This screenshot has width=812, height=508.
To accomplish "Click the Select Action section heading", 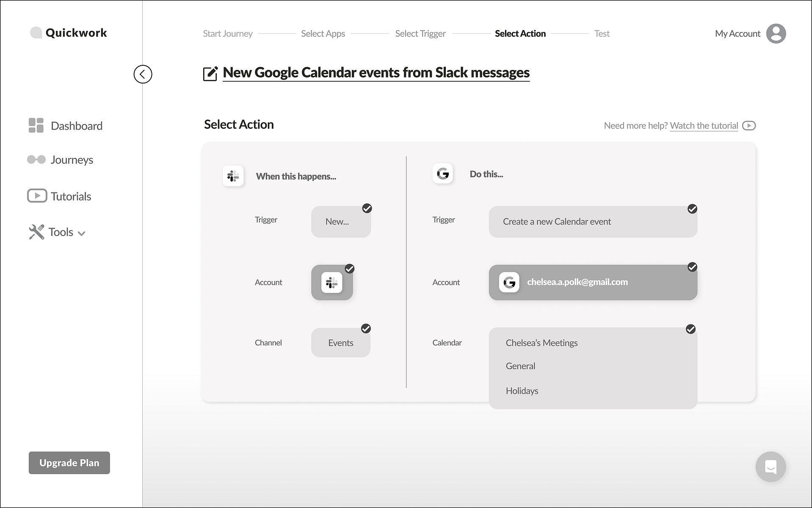I will pyautogui.click(x=239, y=125).
